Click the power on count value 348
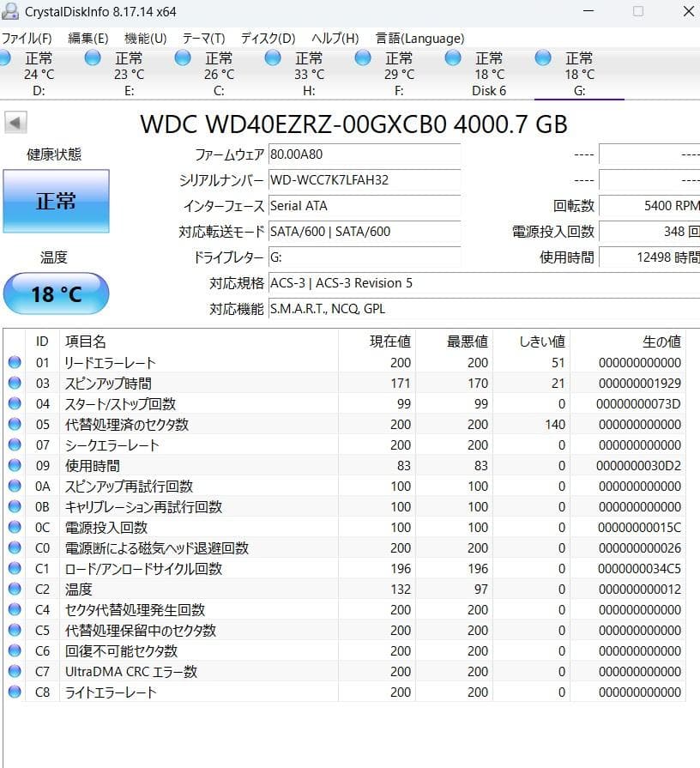The image size is (700, 768). tap(649, 231)
